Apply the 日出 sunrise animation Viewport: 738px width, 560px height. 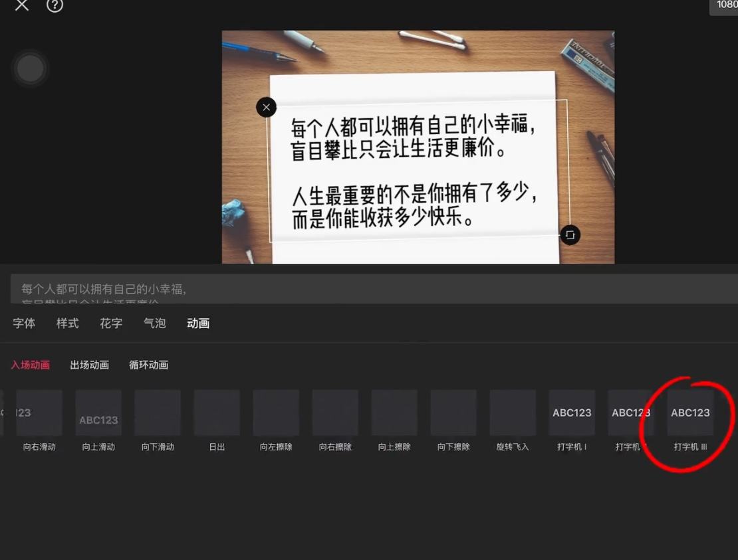pyautogui.click(x=217, y=413)
